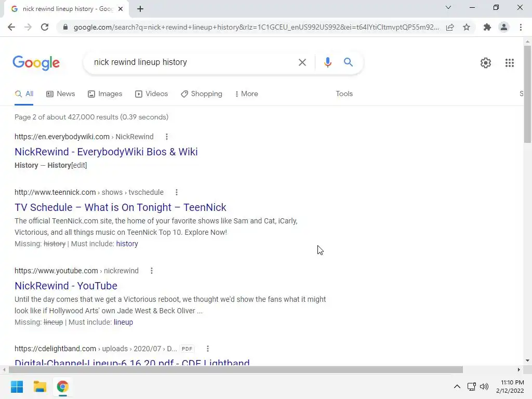Open options for the everybodywiki result
532x399 pixels.
tap(166, 137)
